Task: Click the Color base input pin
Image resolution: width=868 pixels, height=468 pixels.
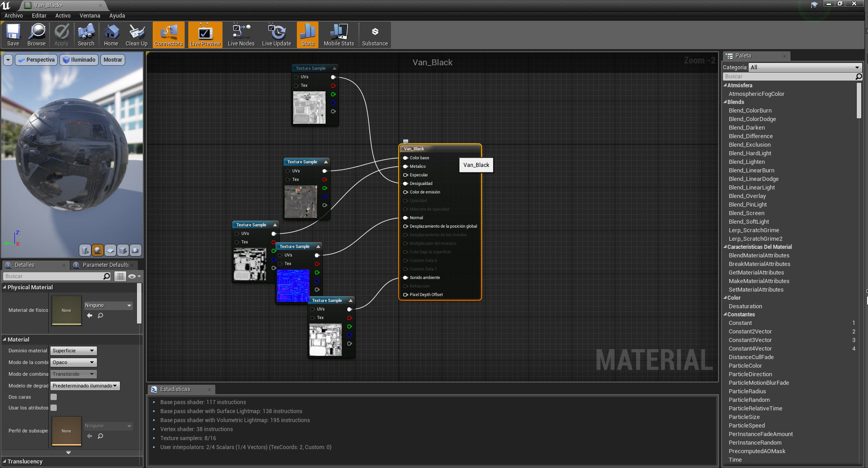Action: [x=405, y=158]
